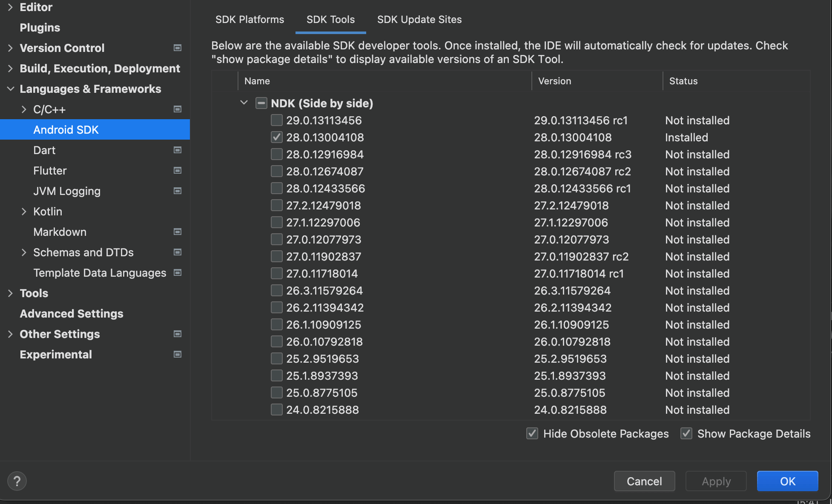The image size is (832, 504).
Task: Select Android SDK in the sidebar
Action: [x=95, y=130]
